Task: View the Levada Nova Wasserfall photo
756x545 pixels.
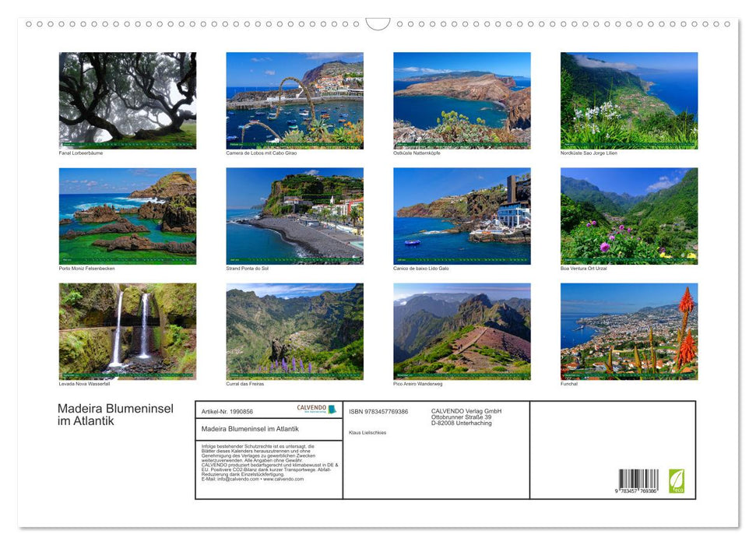Action: (128, 331)
